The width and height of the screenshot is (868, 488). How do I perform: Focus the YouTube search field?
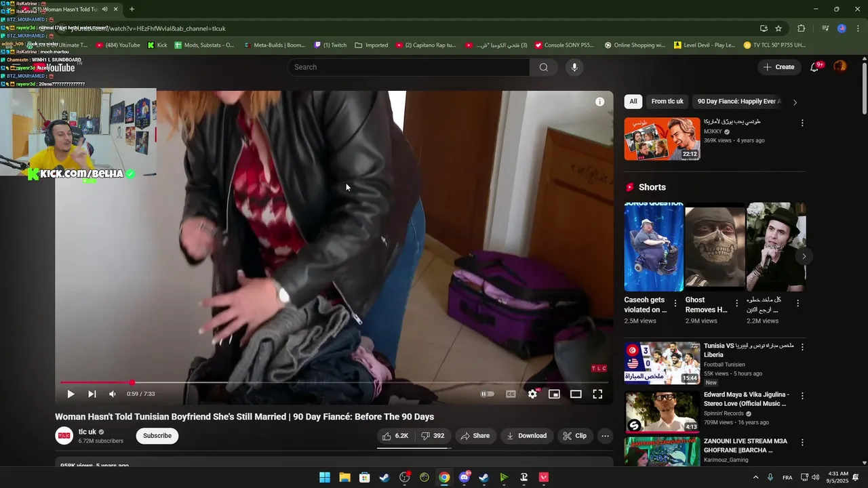409,67
